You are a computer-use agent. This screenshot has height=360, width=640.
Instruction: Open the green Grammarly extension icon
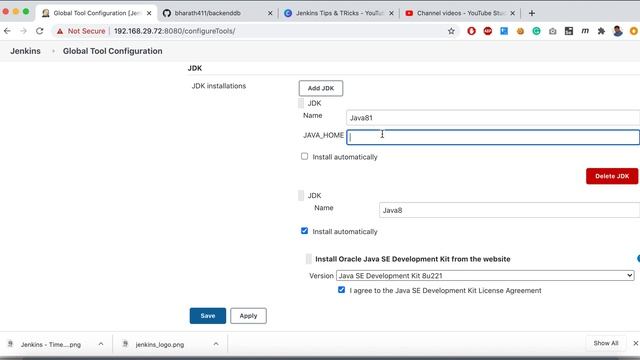[536, 31]
